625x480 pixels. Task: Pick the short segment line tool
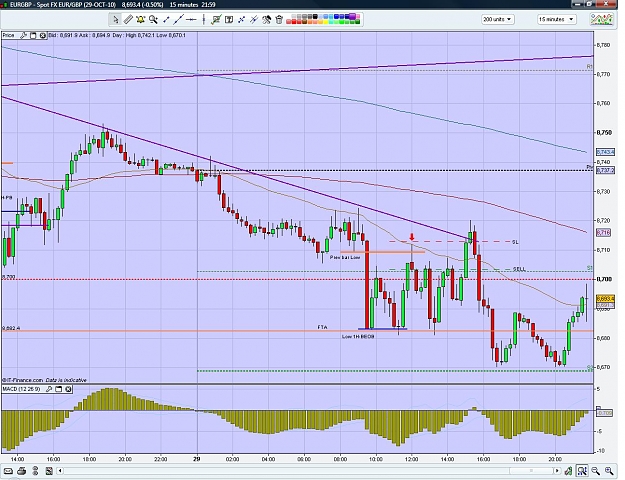[x=166, y=20]
